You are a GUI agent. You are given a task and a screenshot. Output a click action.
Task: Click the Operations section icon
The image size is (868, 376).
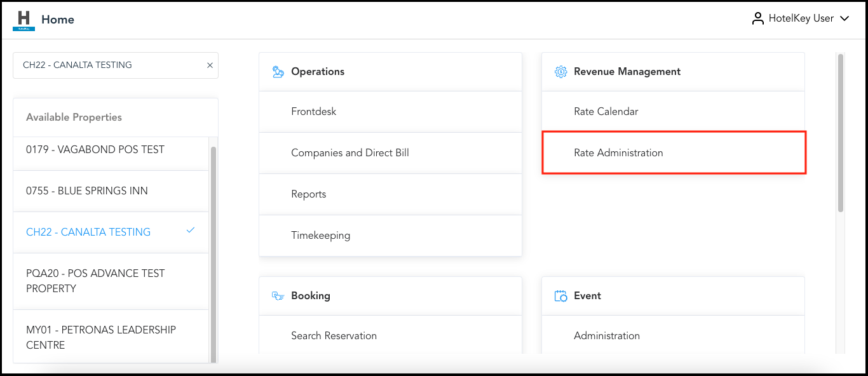(x=278, y=72)
